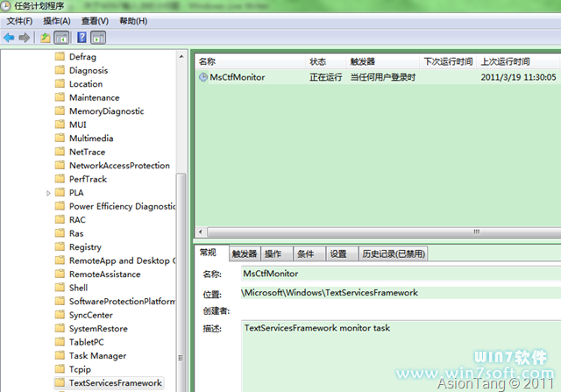
Task: Select the Task Manager tree folder
Action: [97, 356]
